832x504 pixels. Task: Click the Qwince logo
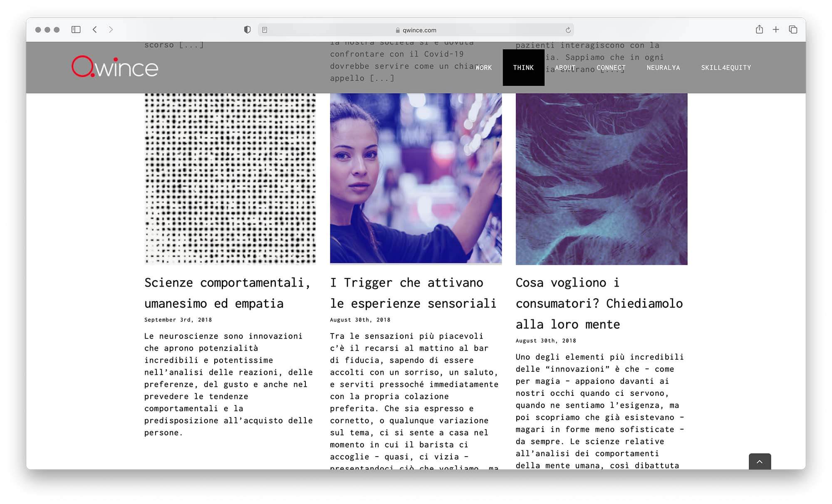pos(115,67)
